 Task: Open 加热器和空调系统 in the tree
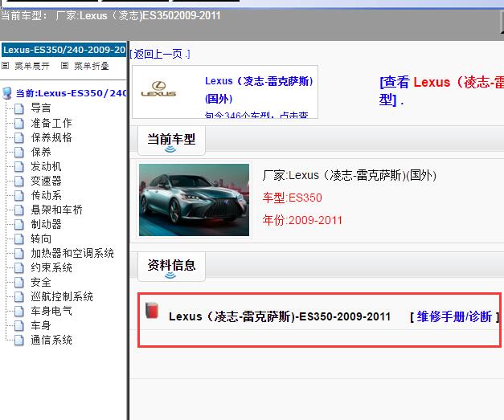tap(72, 253)
